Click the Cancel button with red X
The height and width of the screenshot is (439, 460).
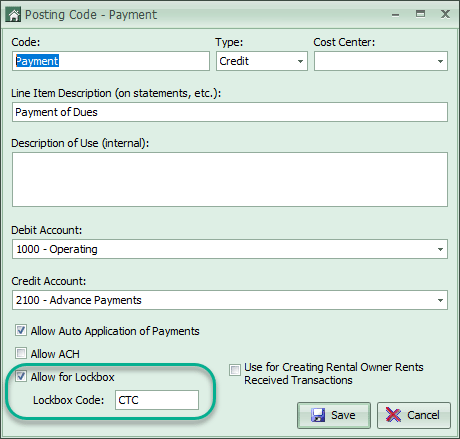[x=413, y=415]
